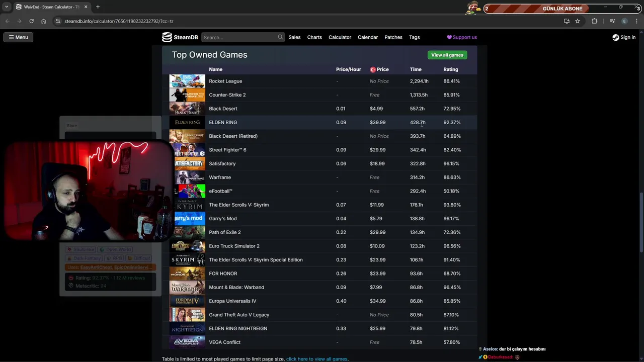Sort table by Name column
644x362 pixels.
(215, 69)
